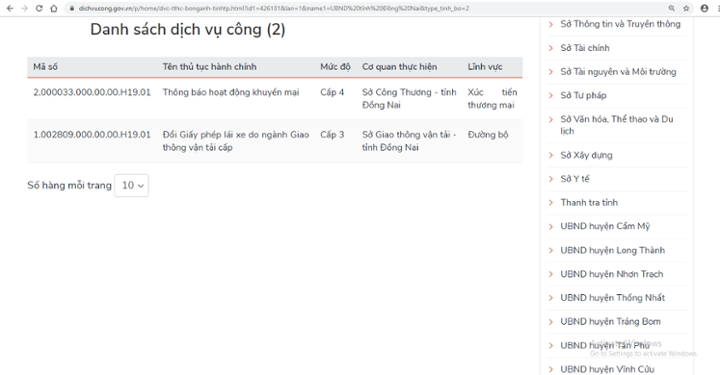Open Sở Tài nguyên và Môi trường link
720x375 pixels.
pyautogui.click(x=618, y=72)
